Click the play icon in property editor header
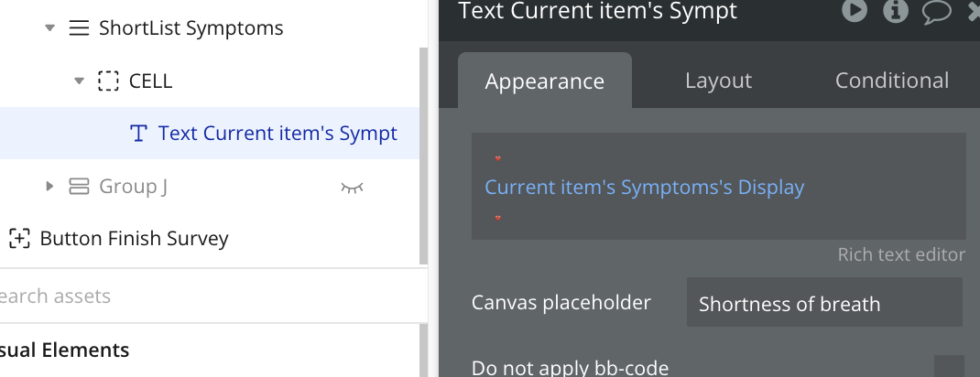This screenshot has height=377, width=980. (x=855, y=10)
